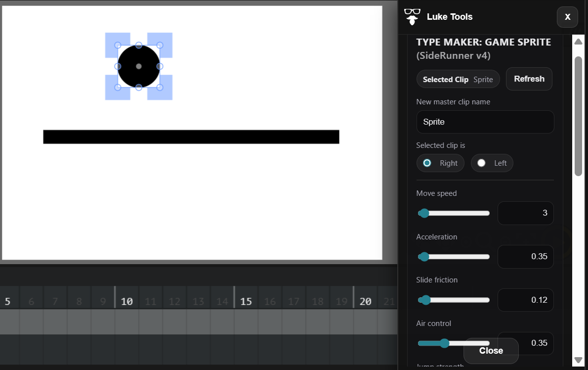Viewport: 588px width, 370px height.
Task: Click the Selected Clip Sprite pill
Action: [458, 79]
